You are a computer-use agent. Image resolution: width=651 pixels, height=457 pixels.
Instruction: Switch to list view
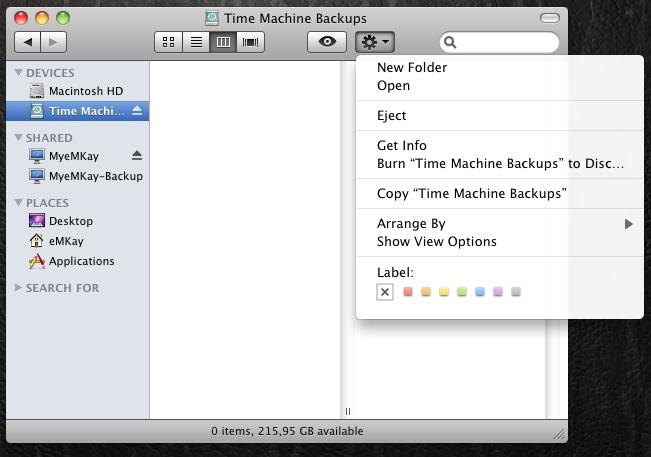(x=196, y=42)
